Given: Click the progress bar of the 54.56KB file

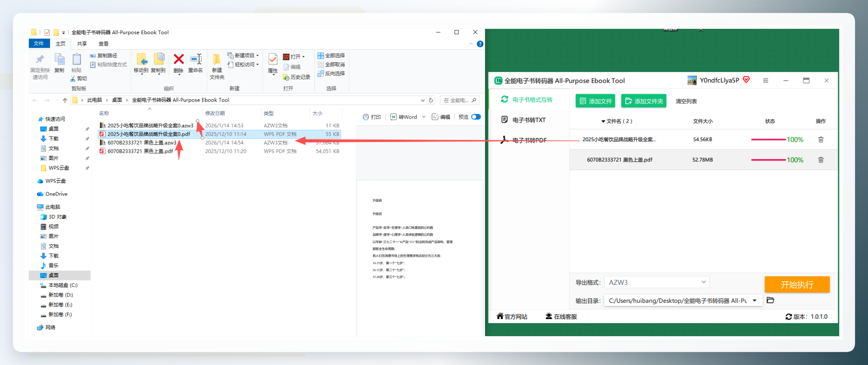Looking at the screenshot, I should tap(769, 140).
